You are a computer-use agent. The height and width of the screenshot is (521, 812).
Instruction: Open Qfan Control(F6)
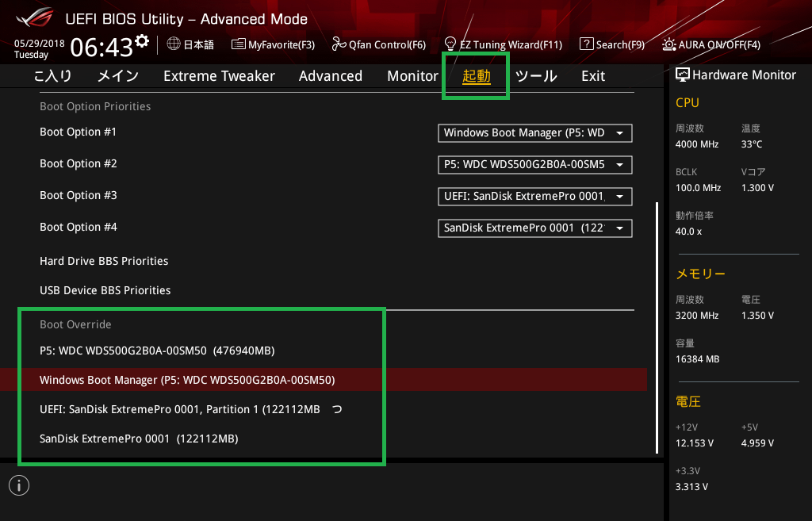pyautogui.click(x=378, y=44)
